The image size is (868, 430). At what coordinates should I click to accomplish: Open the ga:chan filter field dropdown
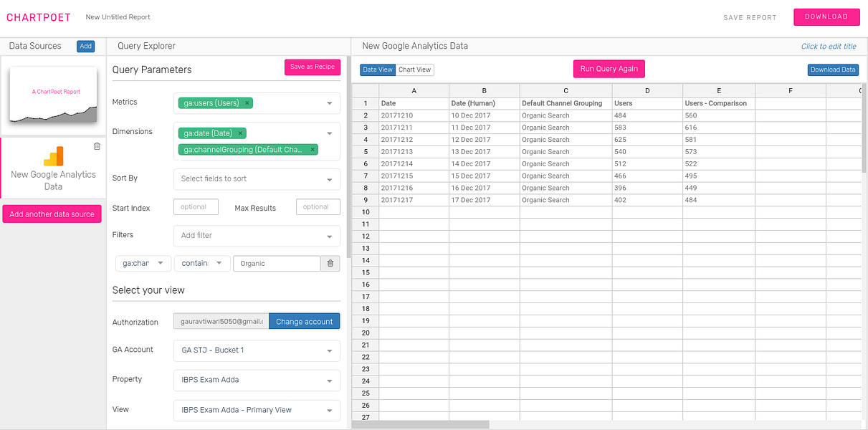pos(143,264)
